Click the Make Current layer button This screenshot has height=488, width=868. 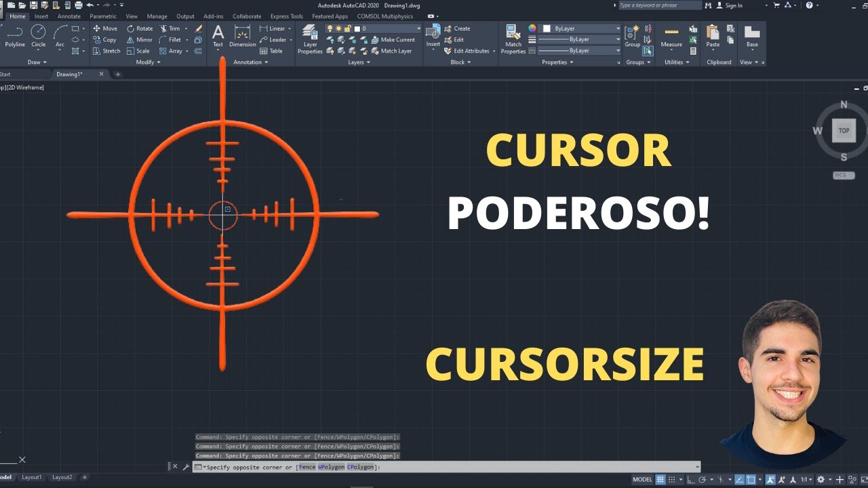[x=392, y=40]
